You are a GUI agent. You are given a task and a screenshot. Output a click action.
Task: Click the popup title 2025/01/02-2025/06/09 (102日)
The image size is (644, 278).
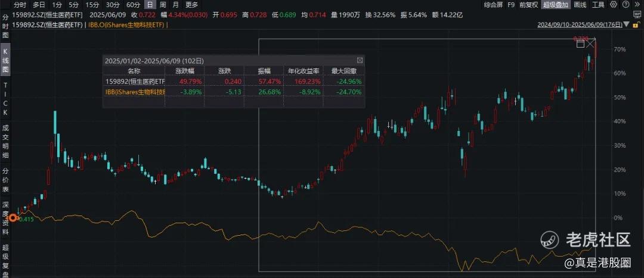(154, 61)
